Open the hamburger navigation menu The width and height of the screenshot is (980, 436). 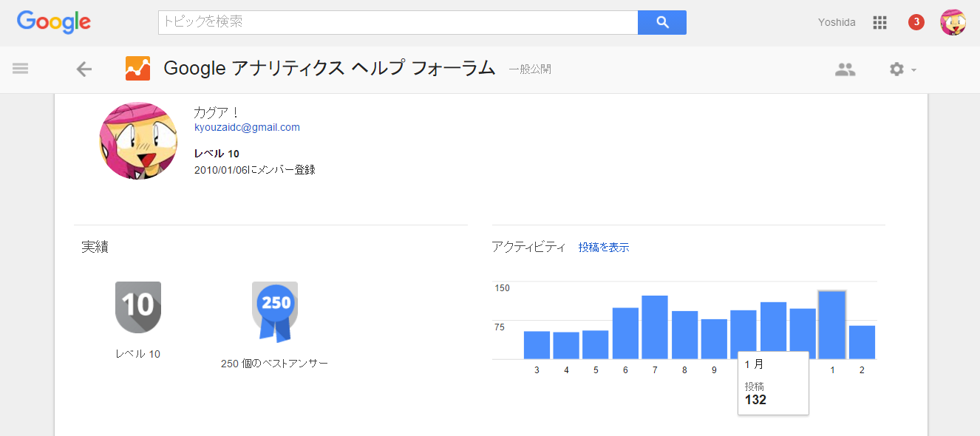pyautogui.click(x=21, y=69)
